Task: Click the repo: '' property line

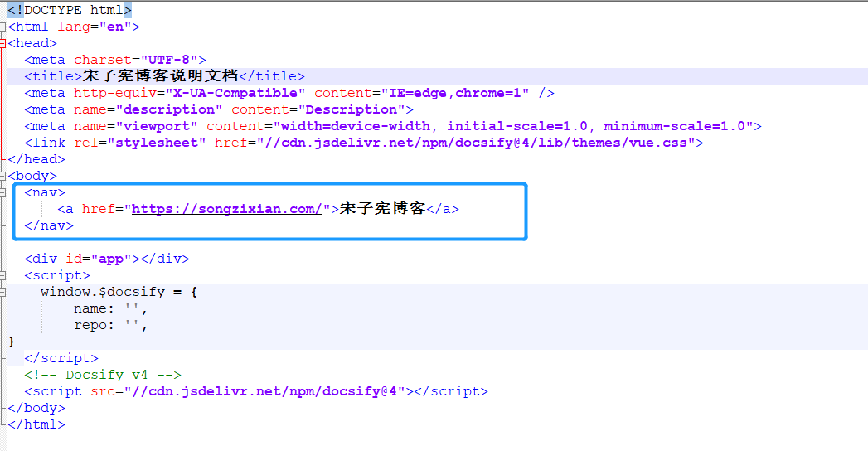Action: point(111,325)
